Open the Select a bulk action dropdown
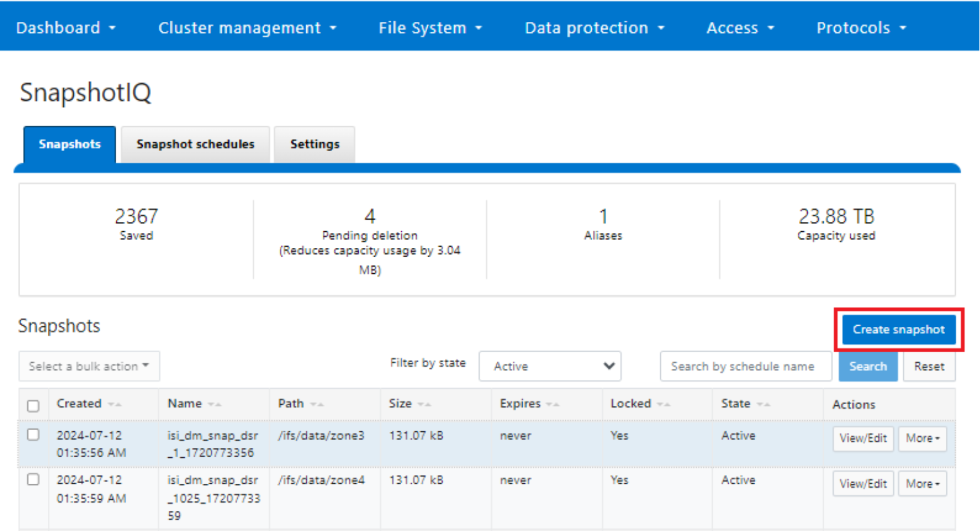The height and width of the screenshot is (531, 980). coord(89,366)
